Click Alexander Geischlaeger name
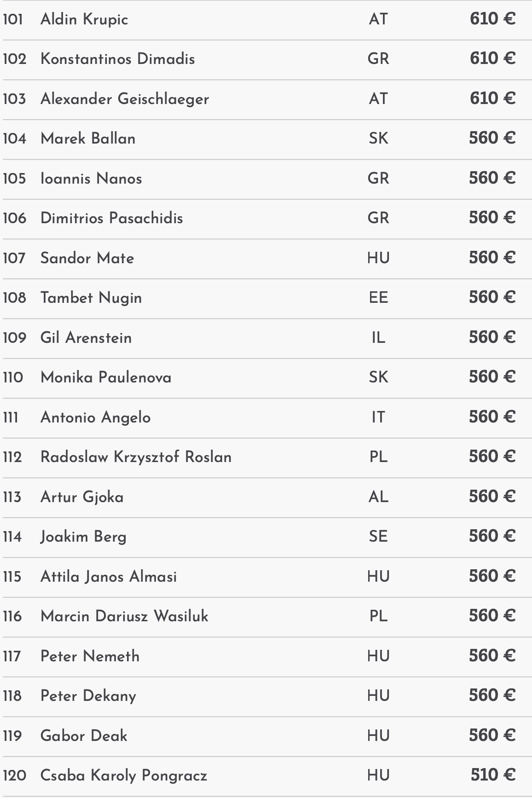 [125, 99]
